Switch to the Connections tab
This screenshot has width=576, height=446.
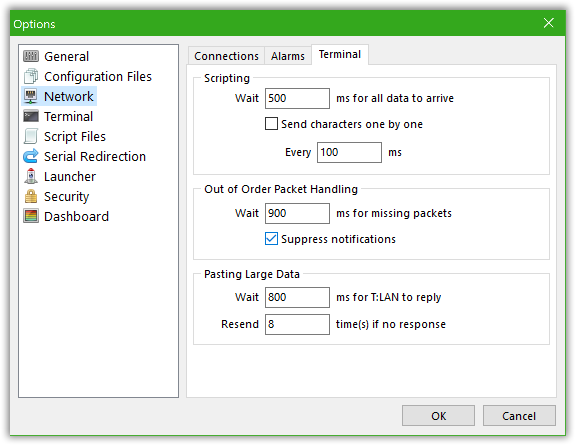[x=226, y=56]
